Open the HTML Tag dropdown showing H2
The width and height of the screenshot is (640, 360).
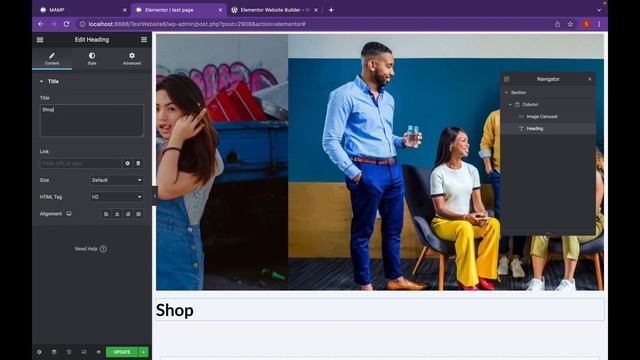pos(116,197)
